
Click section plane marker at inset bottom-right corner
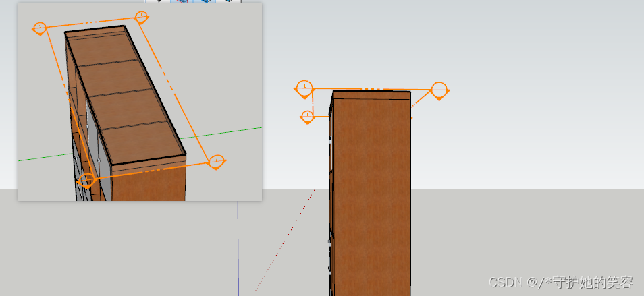217,162
